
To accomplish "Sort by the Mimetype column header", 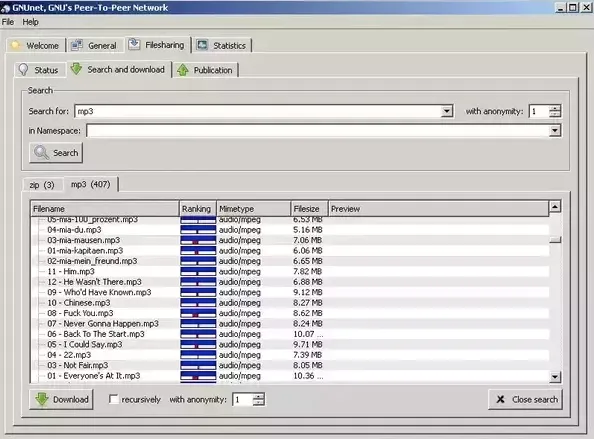I will point(253,209).
